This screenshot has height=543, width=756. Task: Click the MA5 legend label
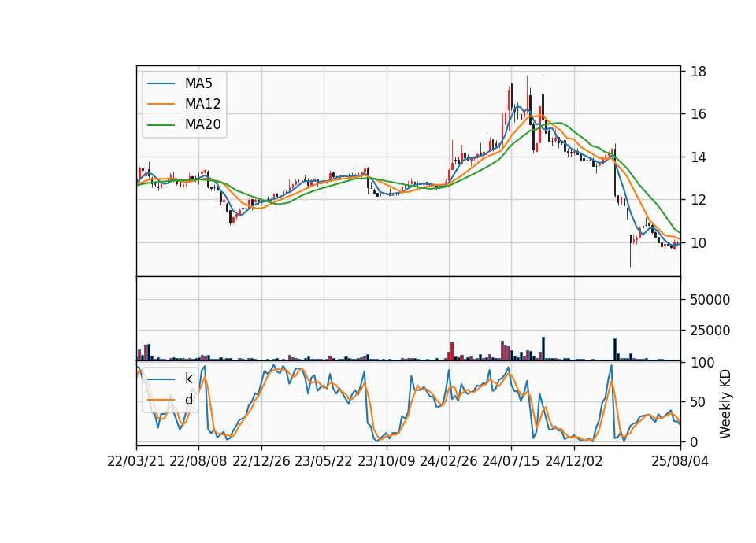[x=198, y=83]
